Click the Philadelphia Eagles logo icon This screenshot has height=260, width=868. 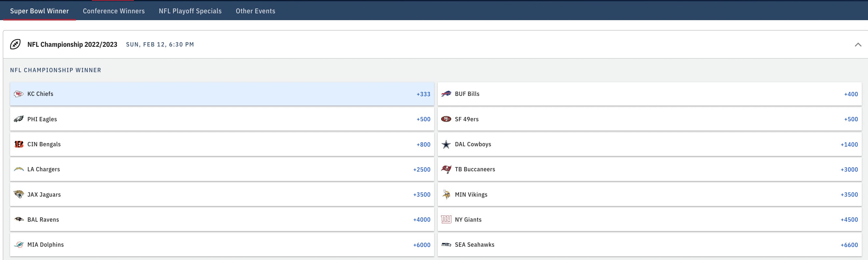click(19, 119)
